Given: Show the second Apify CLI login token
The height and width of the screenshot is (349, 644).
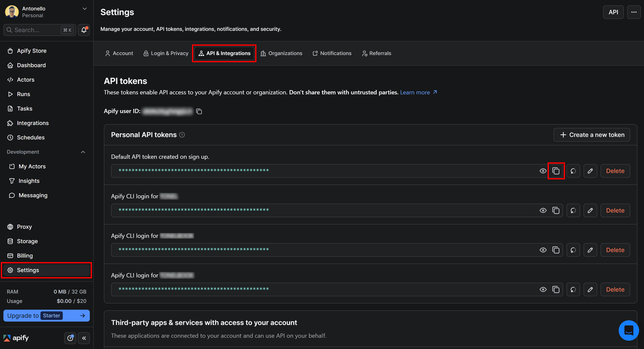Looking at the screenshot, I should [x=543, y=250].
